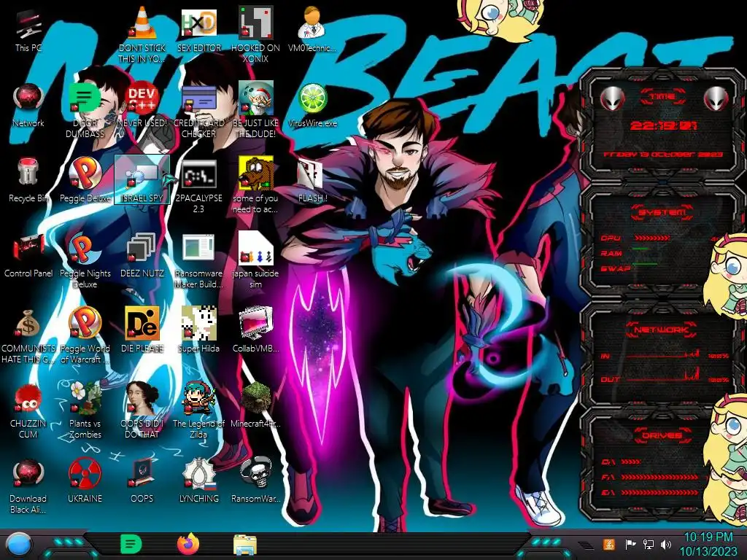Open the green music app on taskbar
The width and height of the screenshot is (747, 560).
point(131,544)
